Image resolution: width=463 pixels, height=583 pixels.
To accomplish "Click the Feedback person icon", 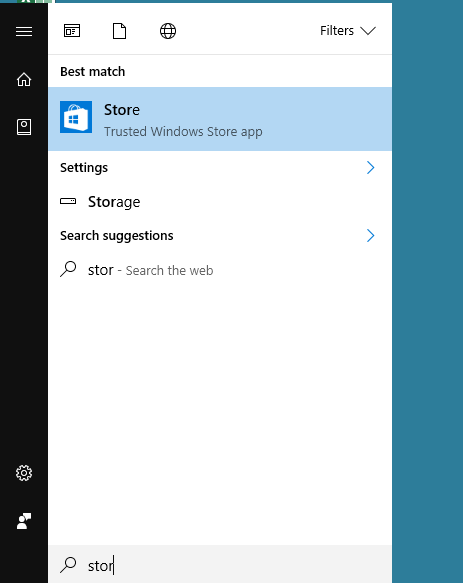I will tap(24, 521).
